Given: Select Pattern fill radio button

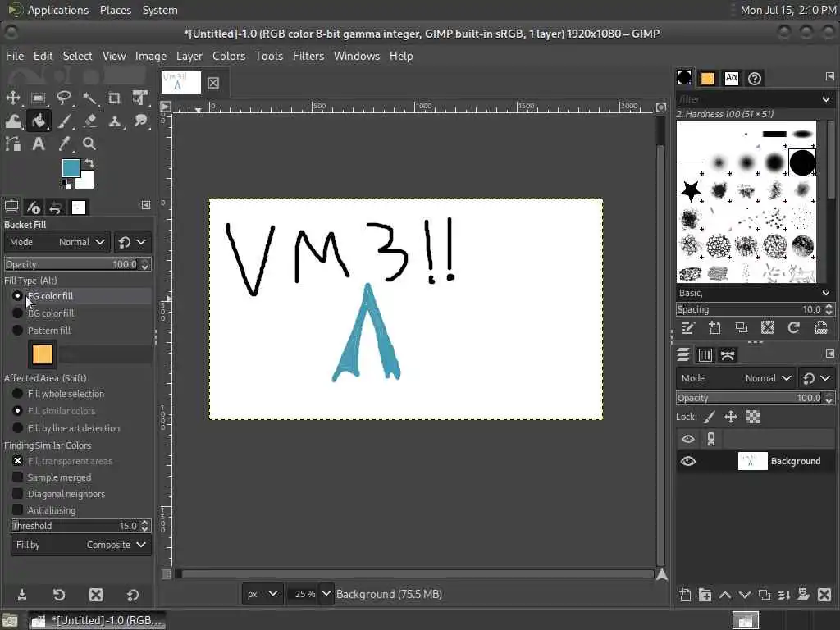Looking at the screenshot, I should [18, 331].
